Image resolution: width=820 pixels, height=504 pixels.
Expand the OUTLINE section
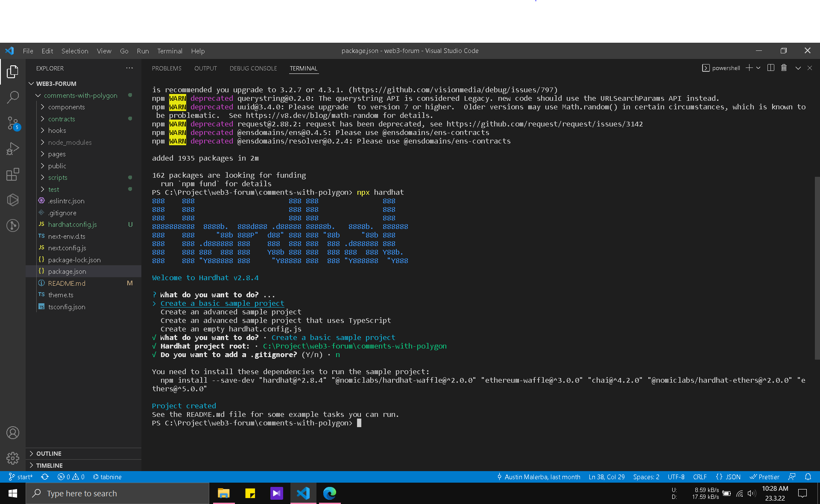(48, 453)
